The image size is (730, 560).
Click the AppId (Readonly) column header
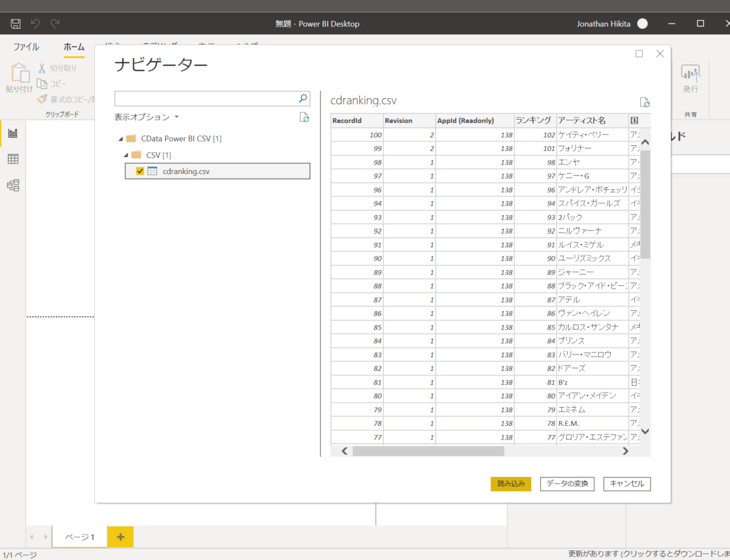click(x=475, y=120)
